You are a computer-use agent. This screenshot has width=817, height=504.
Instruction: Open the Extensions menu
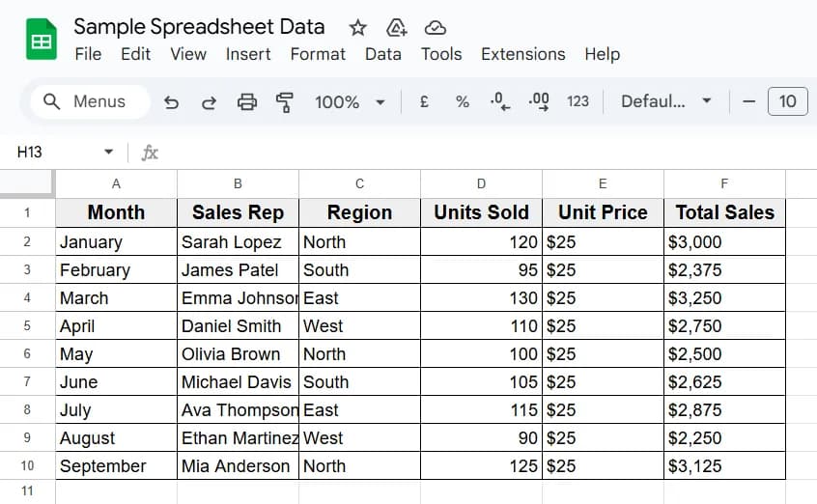pos(523,54)
